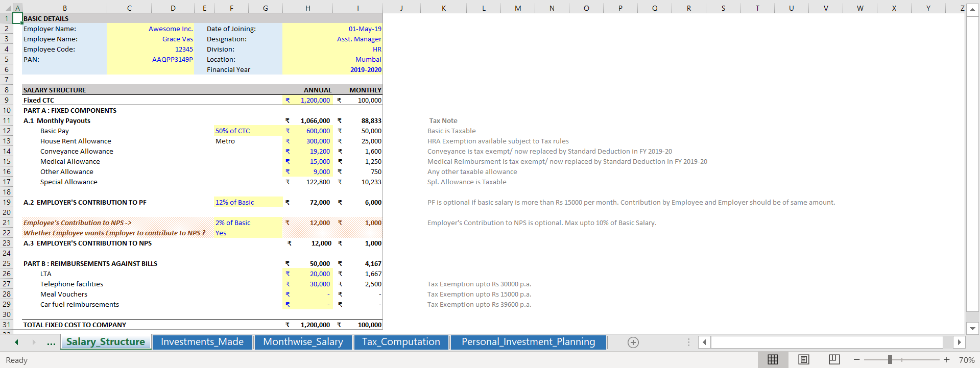Show hidden sheet tabs via ellipsis

[x=51, y=342]
